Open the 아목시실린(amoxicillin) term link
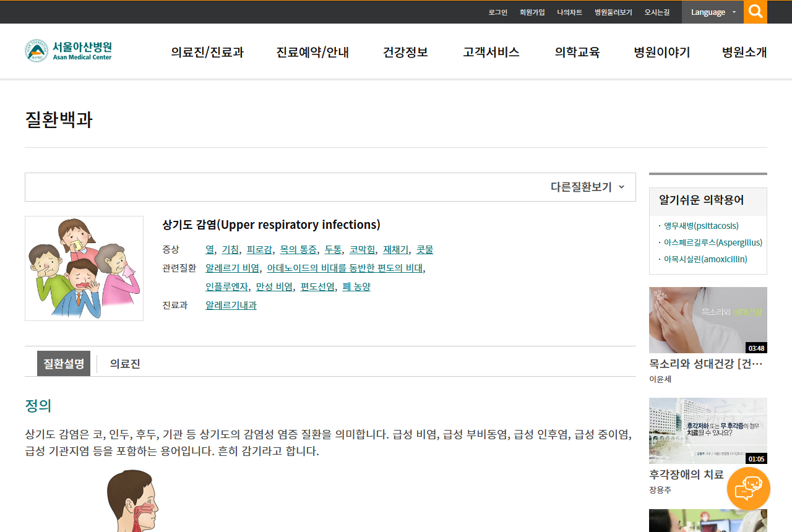792x532 pixels. tap(705, 260)
